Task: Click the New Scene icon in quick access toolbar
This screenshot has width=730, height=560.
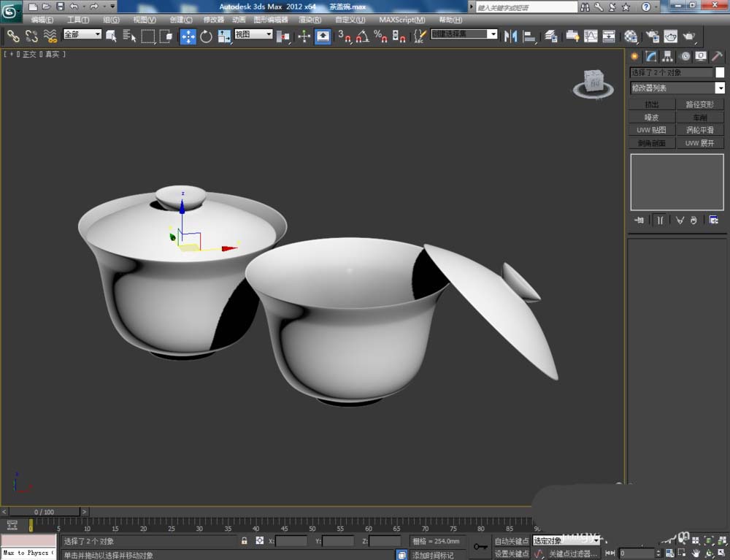Action: pyautogui.click(x=33, y=7)
